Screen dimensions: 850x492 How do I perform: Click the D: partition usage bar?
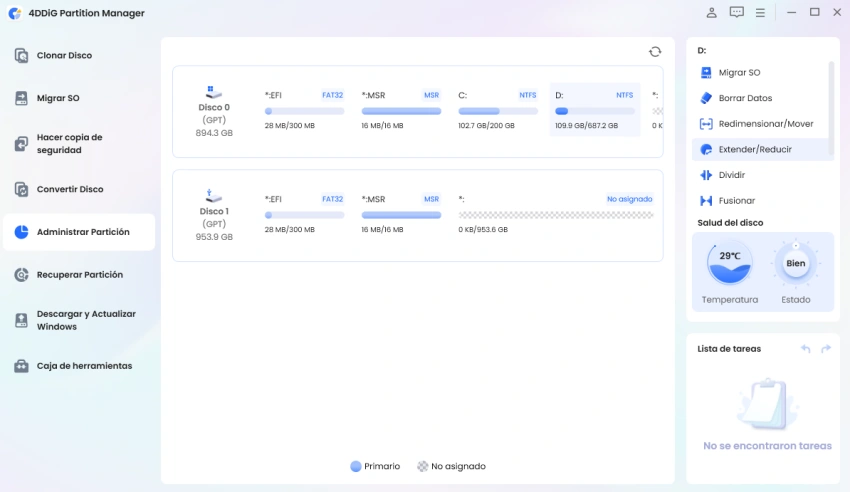[x=595, y=111]
